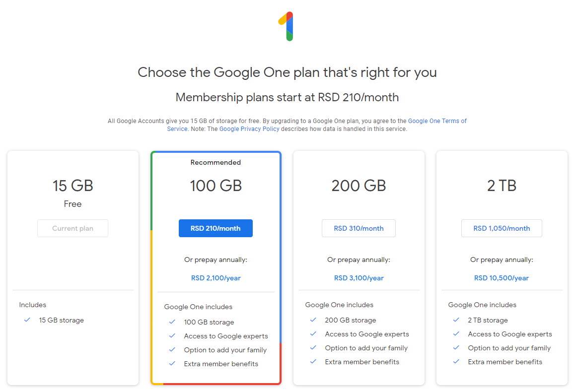Image resolution: width=577 pixels, height=392 pixels.
Task: Click the checkmark beside Extra member benefits in 100 GB plan
Action: (x=172, y=364)
